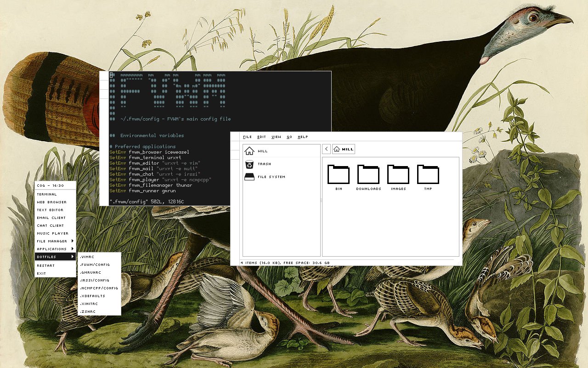The width and height of the screenshot is (588, 368).
Task: Click the Will home path button
Action: (343, 149)
